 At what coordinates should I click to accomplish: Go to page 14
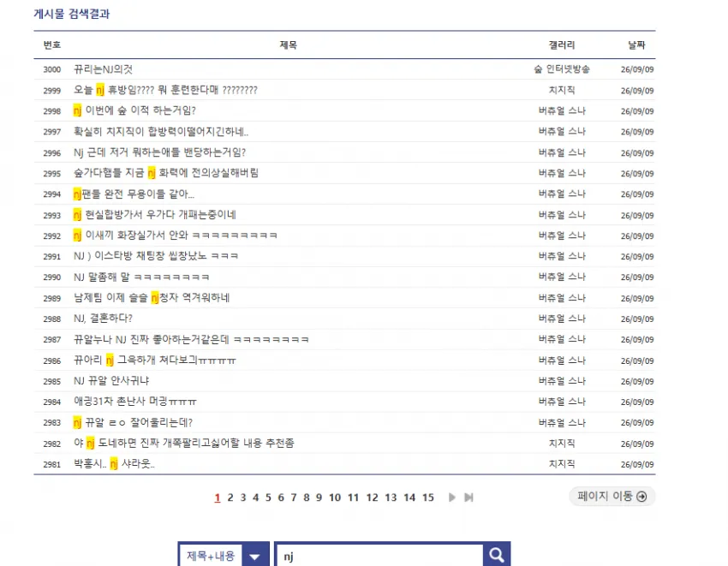click(x=409, y=497)
